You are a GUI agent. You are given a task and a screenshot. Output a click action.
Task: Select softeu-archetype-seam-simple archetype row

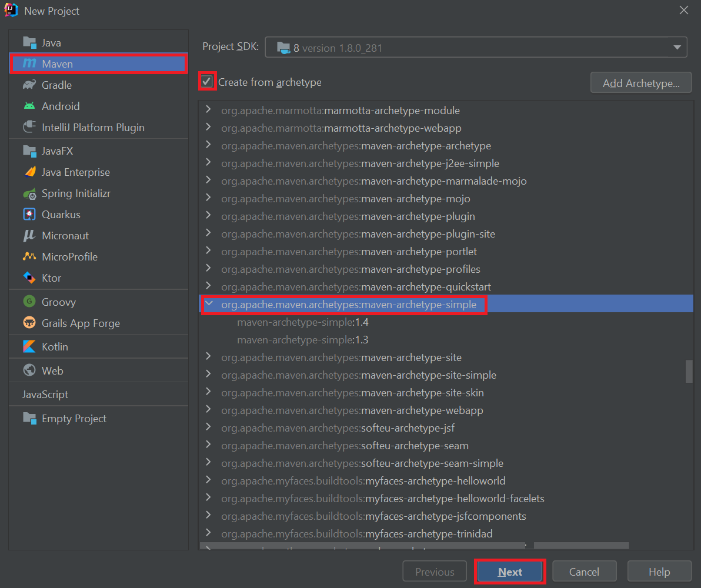pyautogui.click(x=446, y=463)
